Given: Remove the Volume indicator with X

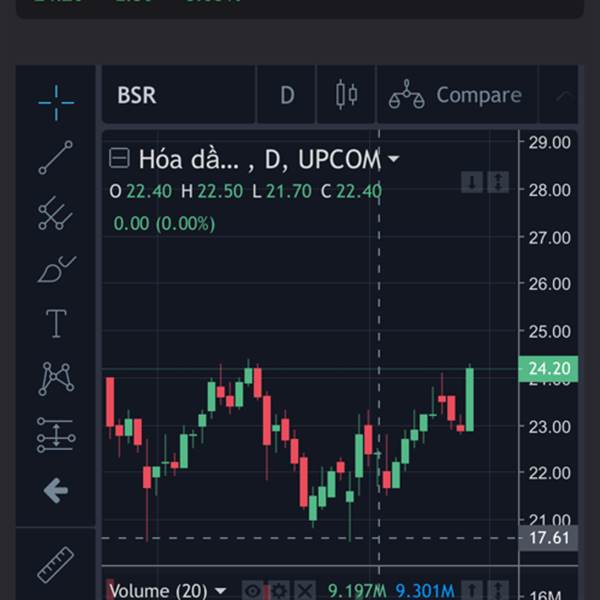Looking at the screenshot, I should pos(305,590).
